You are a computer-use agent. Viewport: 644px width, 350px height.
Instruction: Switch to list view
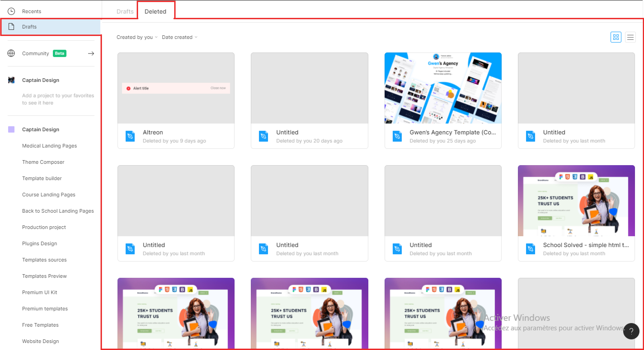pyautogui.click(x=630, y=37)
